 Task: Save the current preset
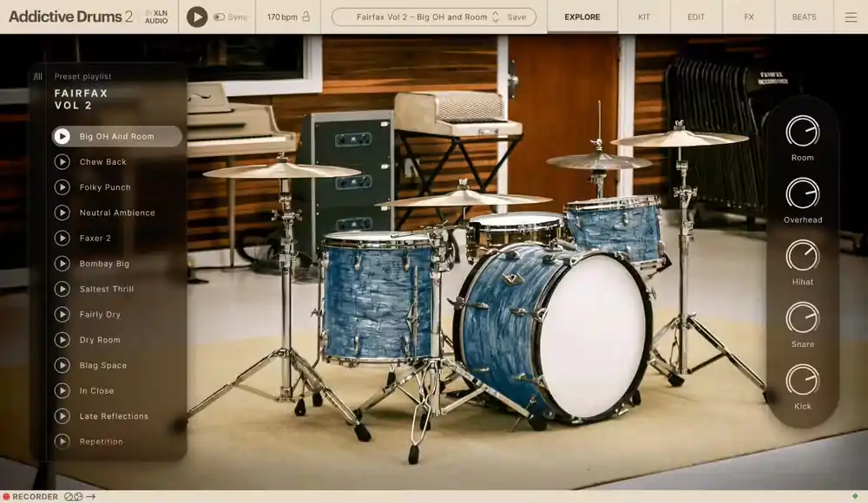516,17
